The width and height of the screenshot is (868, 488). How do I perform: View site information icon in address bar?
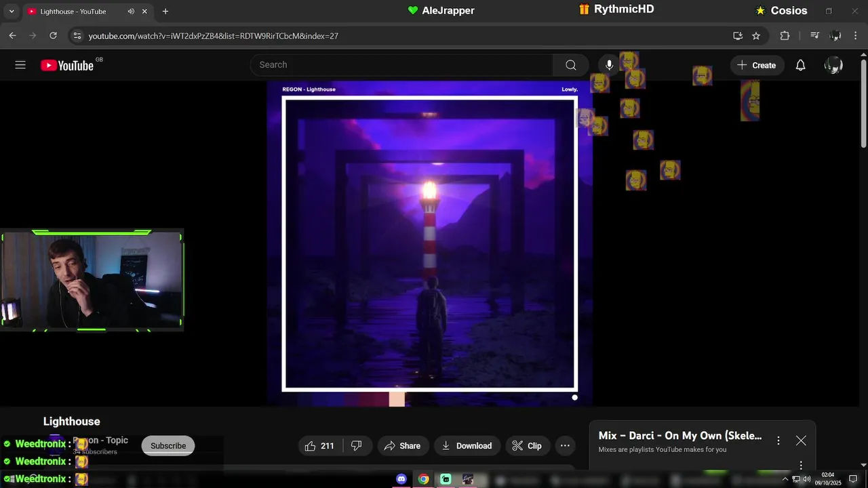pyautogui.click(x=77, y=35)
